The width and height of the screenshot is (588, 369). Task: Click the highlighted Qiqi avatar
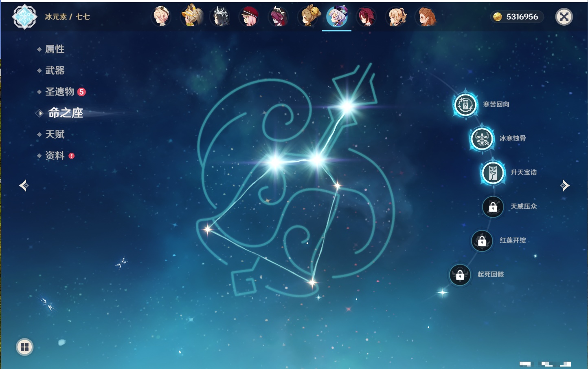click(337, 17)
